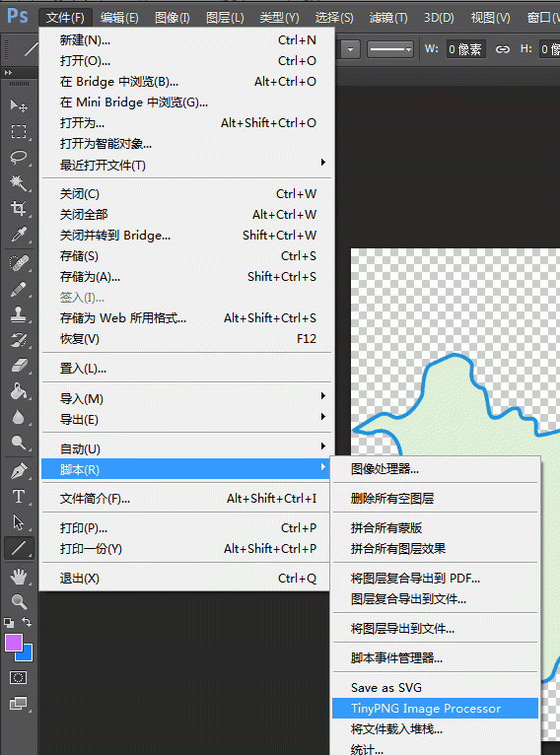Open the 滤镜(T) menu
Viewport: 560px width, 755px height.
(388, 18)
